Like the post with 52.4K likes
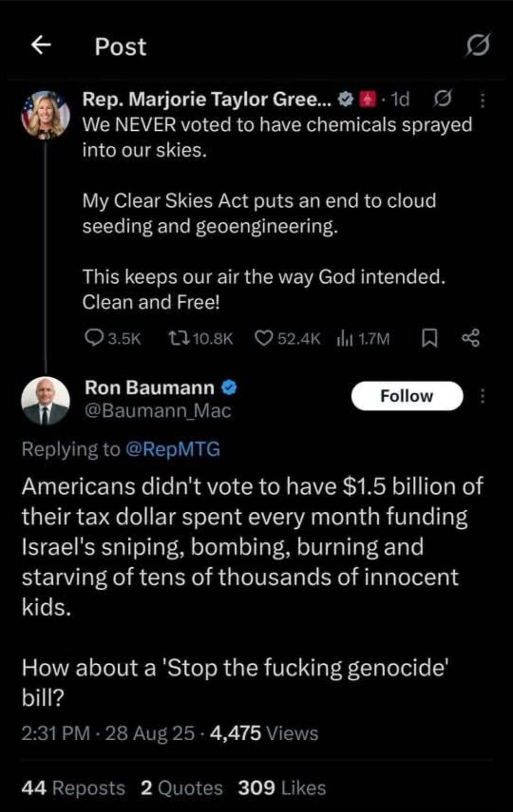 pos(288,338)
